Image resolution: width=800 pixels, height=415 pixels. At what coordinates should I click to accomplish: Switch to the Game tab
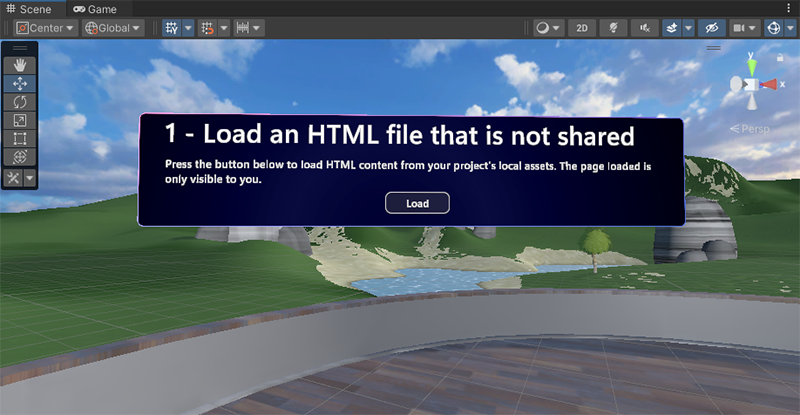coord(95,9)
